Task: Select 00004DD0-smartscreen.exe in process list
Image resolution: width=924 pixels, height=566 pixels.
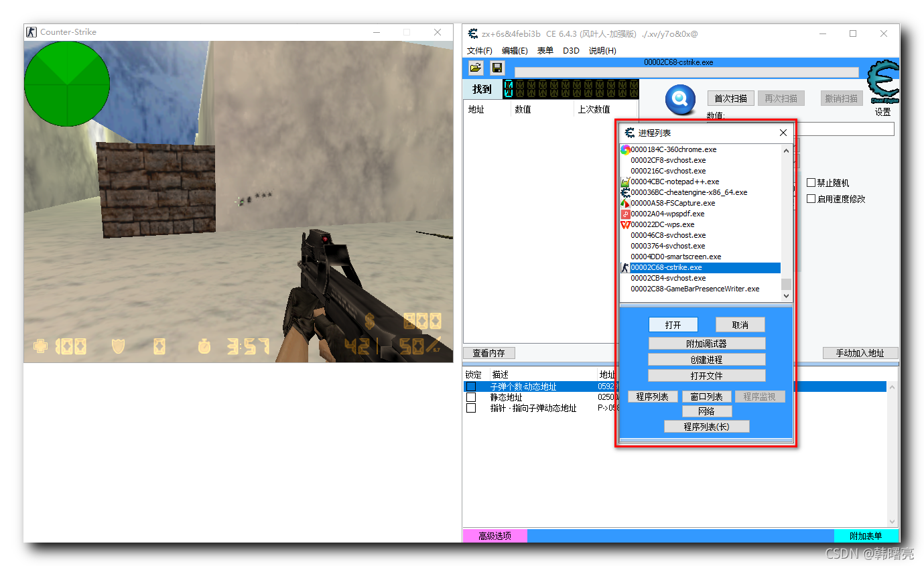Action: [676, 257]
